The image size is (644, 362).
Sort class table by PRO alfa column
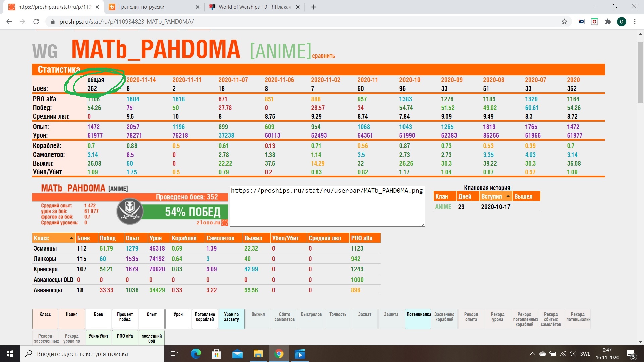pyautogui.click(x=365, y=238)
